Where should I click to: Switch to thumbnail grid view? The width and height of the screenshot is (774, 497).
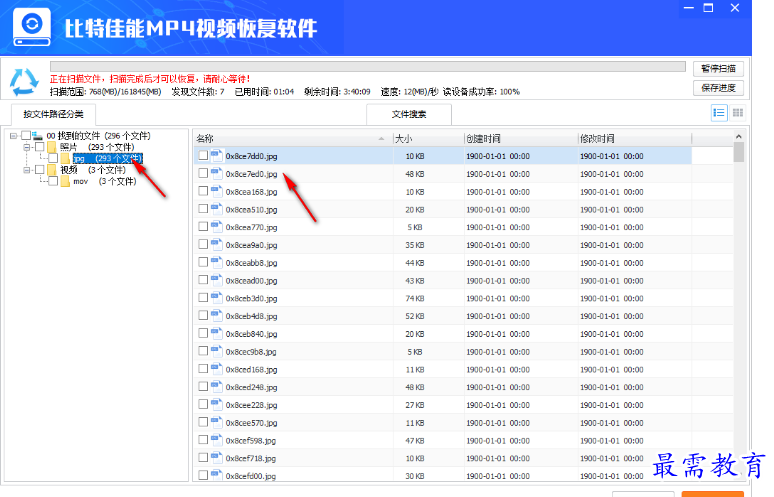point(738,113)
